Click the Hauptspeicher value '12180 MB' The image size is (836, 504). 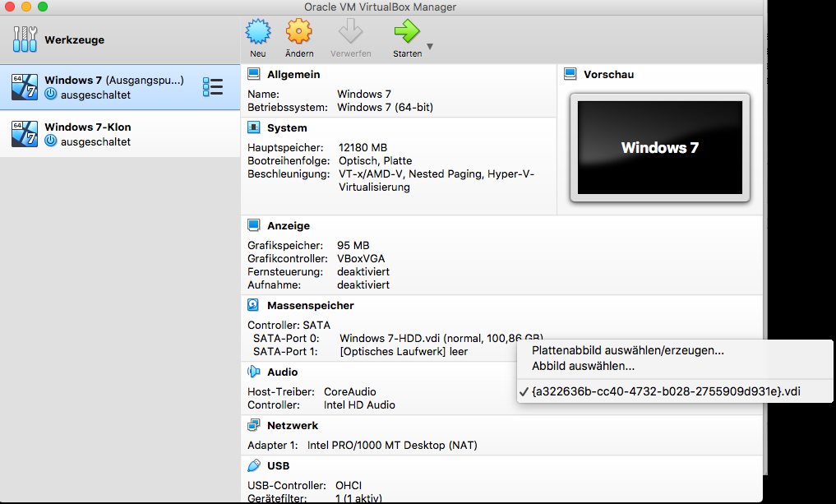[363, 147]
